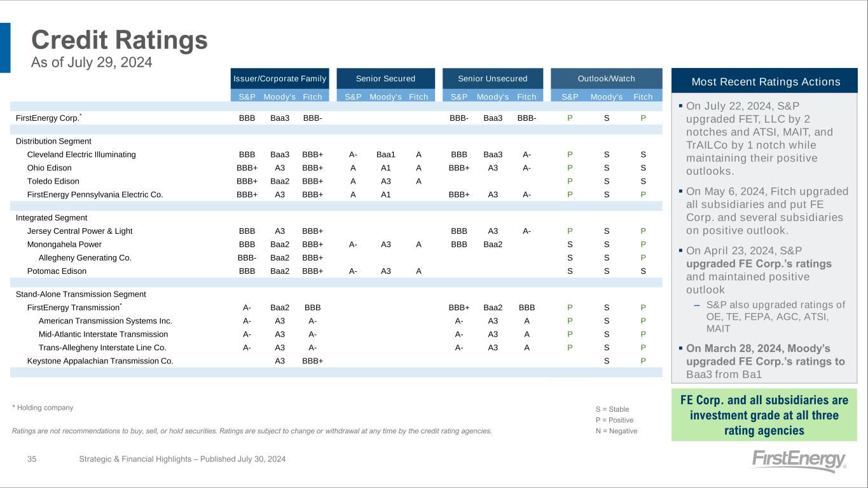
Task: Click the FirstEnergy logo
Action: (x=798, y=461)
